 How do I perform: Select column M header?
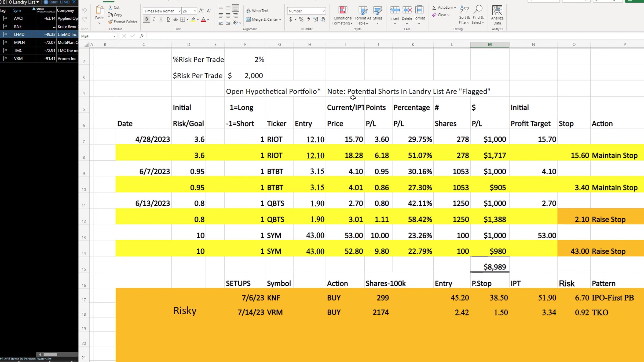click(490, 45)
